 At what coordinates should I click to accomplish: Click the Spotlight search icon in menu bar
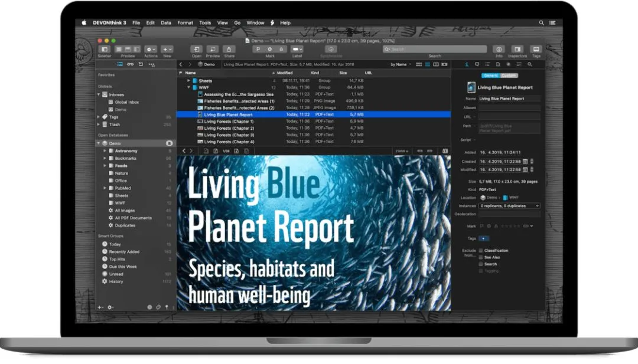tap(542, 23)
